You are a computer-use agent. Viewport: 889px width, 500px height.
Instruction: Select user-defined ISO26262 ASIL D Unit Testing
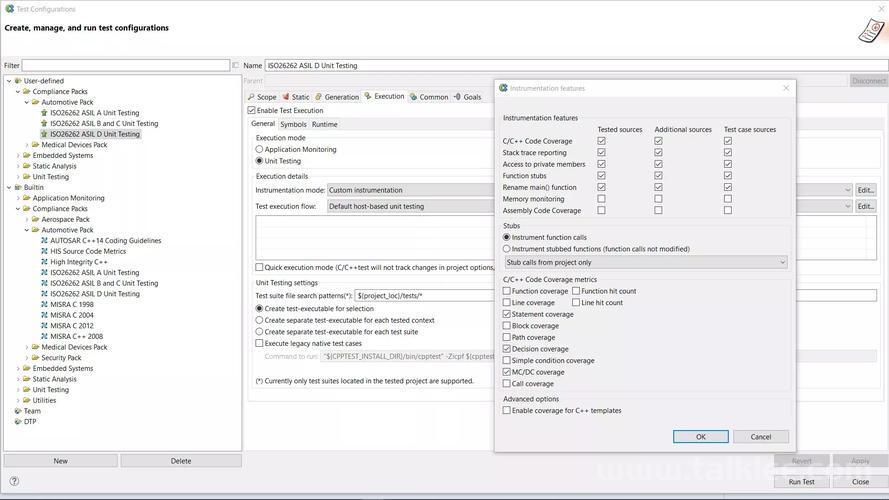(x=95, y=134)
